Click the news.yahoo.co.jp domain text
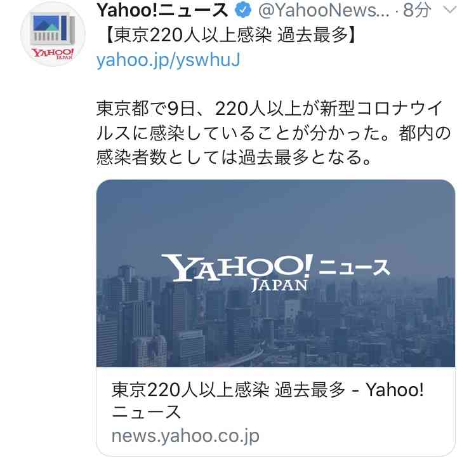The image size is (476, 461). tap(185, 436)
